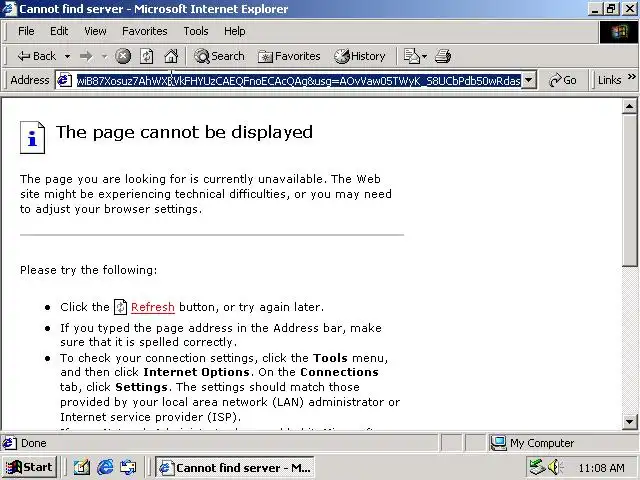
Task: Open the Back history dropdown arrow
Action: (67, 56)
